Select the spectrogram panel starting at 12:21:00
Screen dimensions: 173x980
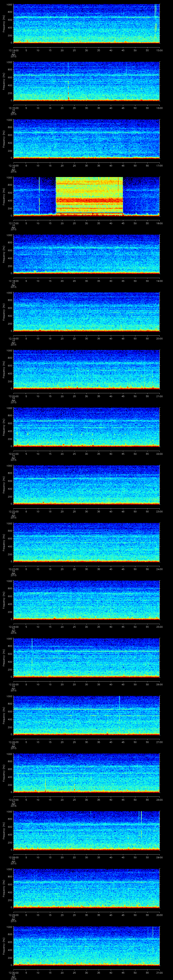tap(87, 427)
